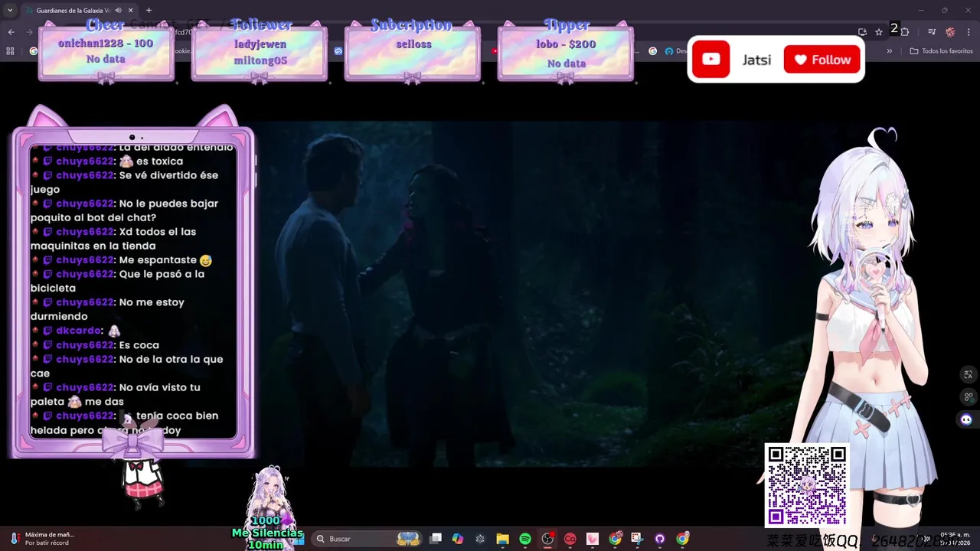
Task: Click follower name ladyjewen
Action: pyautogui.click(x=259, y=44)
